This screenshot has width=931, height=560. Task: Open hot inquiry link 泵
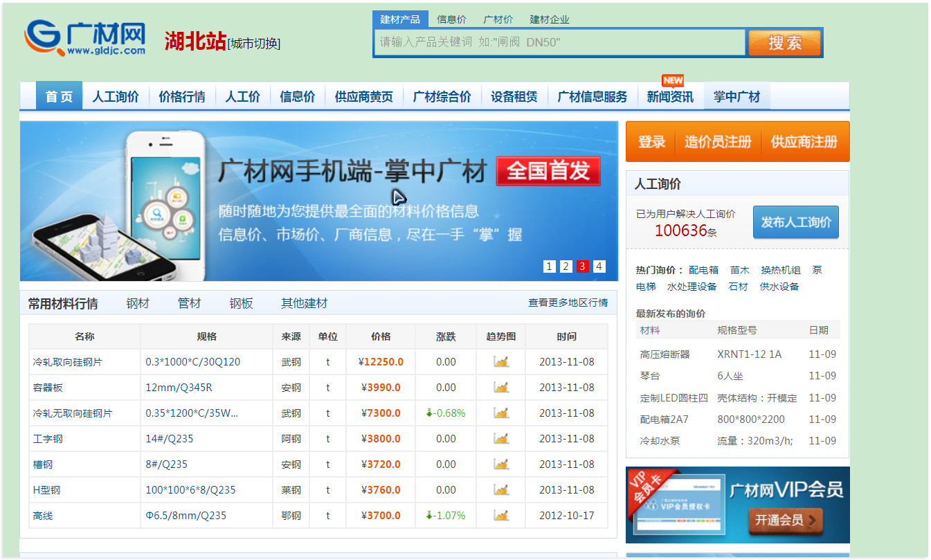[817, 270]
